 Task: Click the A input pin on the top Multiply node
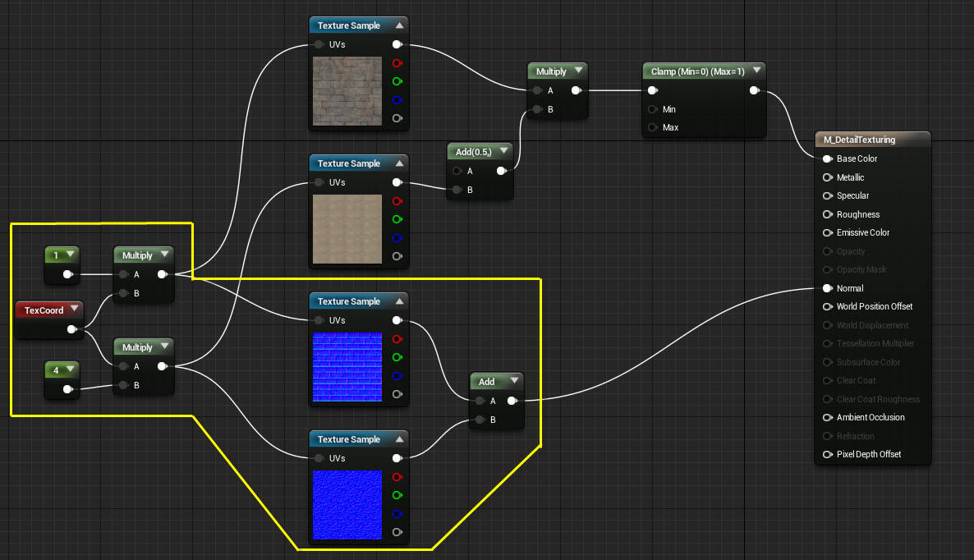(537, 90)
